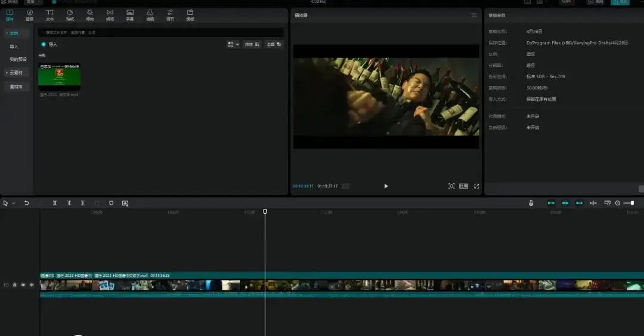
Task: Select My Presets (我的预设) in sidebar
Action: [x=18, y=59]
